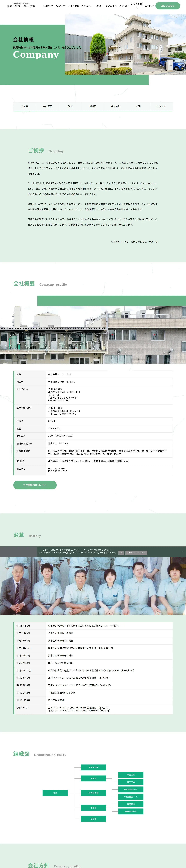Click the 購買物流担当 org chart box
This screenshot has height=868, width=186.
pyautogui.click(x=131, y=811)
